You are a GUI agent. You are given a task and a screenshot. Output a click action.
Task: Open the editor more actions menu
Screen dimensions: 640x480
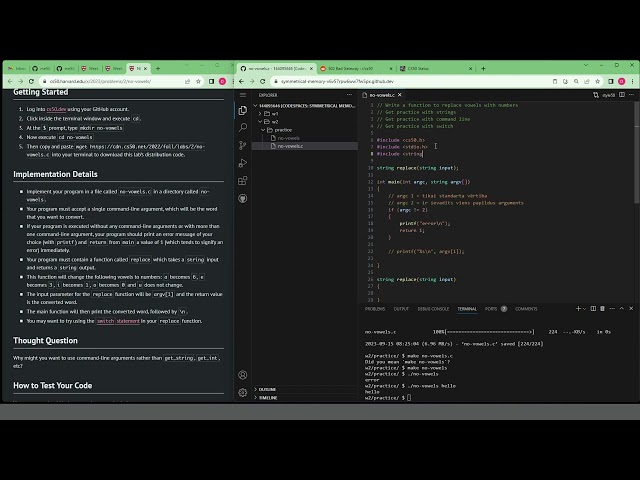click(631, 95)
